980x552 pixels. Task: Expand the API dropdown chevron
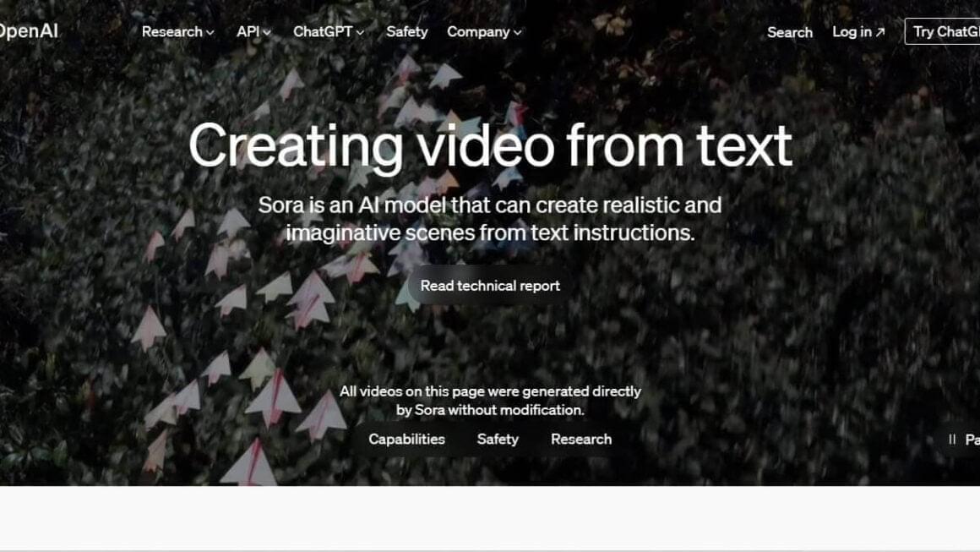pos(266,31)
